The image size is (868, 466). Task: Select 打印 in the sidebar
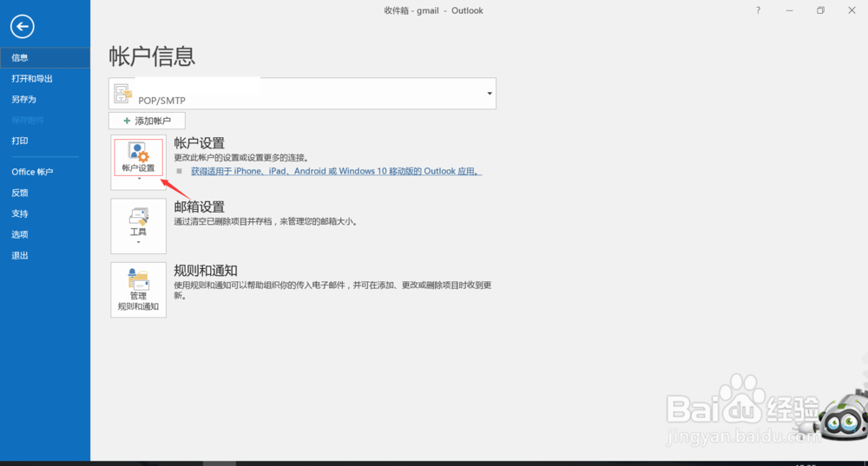(45, 141)
